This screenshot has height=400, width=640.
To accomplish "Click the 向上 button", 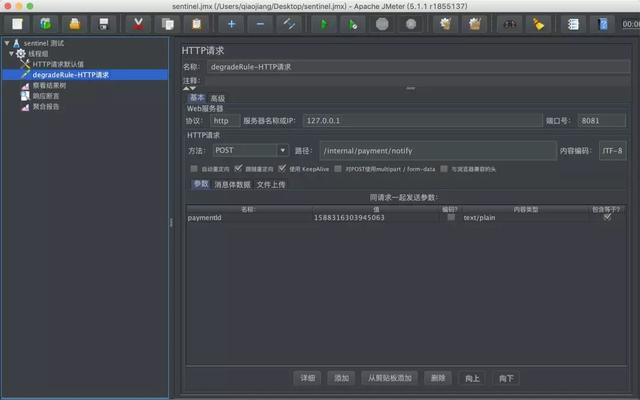I will [472, 378].
